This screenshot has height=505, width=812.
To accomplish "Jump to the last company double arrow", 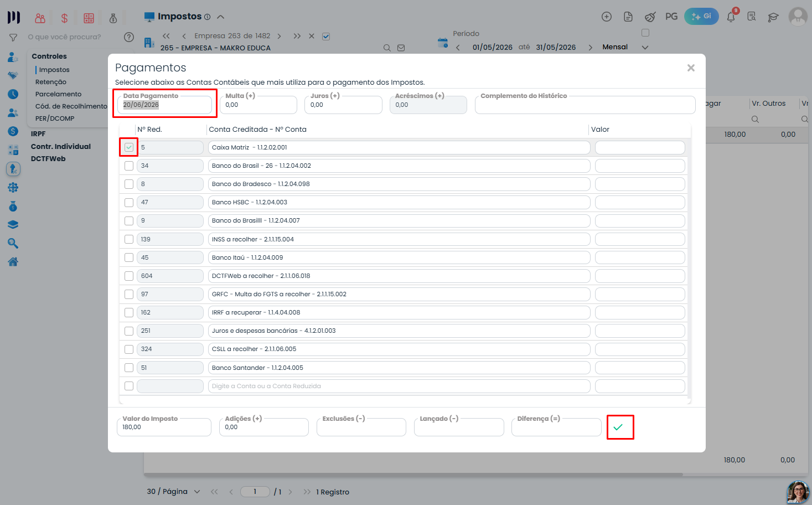I will pyautogui.click(x=297, y=36).
